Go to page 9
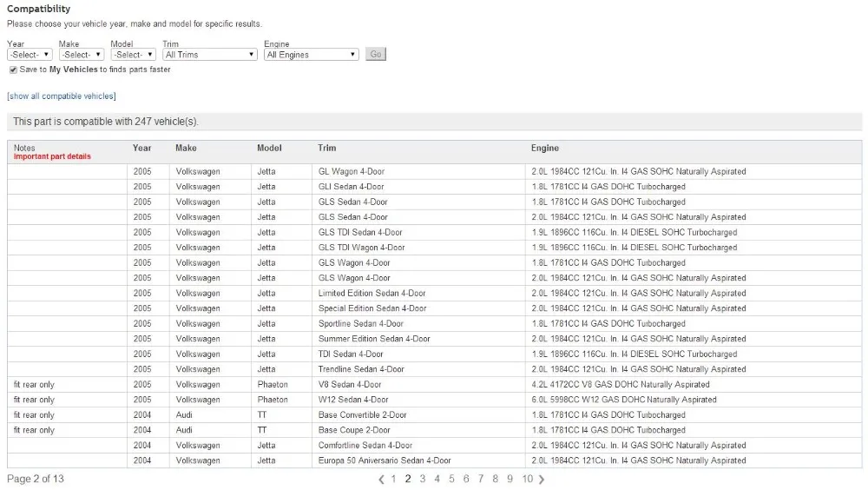Image resolution: width=868 pixels, height=490 pixels. (510, 479)
